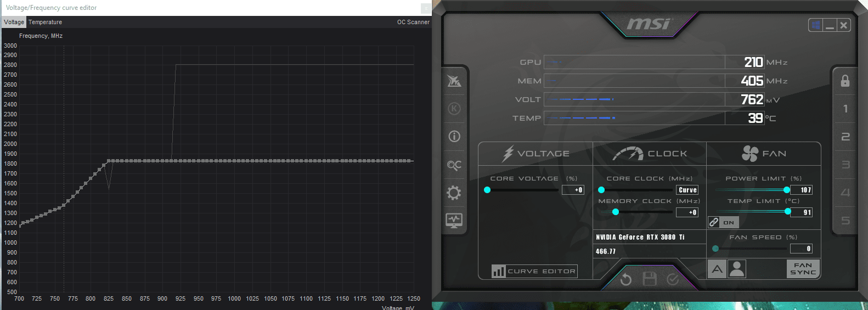
Task: Click the Temp Limit 91 value field
Action: [801, 212]
